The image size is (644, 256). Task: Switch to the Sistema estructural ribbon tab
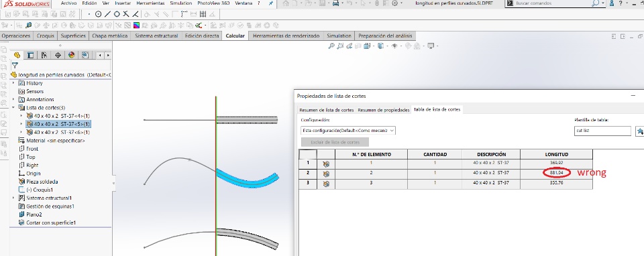(x=156, y=36)
